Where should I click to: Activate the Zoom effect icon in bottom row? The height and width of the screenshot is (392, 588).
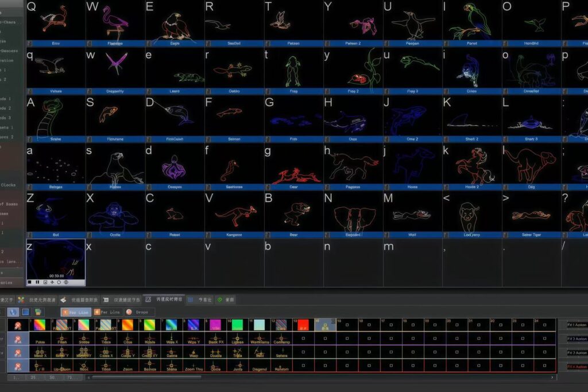click(127, 366)
